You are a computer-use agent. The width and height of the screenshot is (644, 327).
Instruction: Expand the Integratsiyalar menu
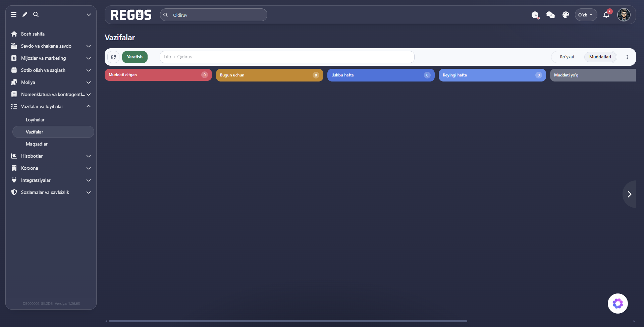click(51, 180)
